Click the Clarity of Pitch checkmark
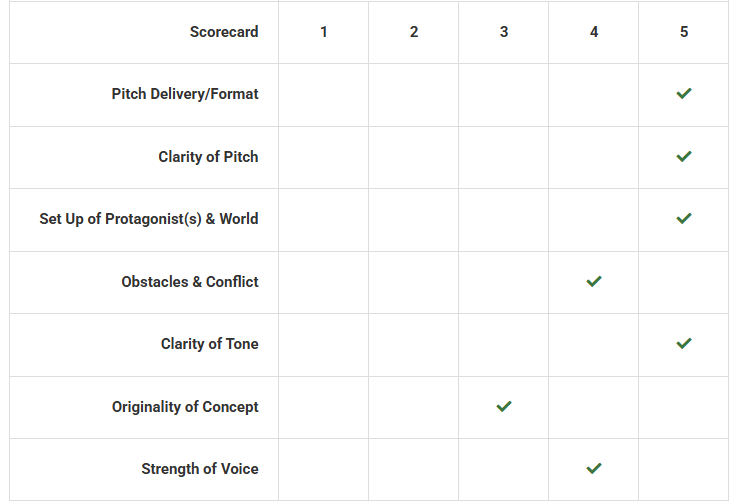Viewport: 735px width, 501px height. (x=684, y=157)
